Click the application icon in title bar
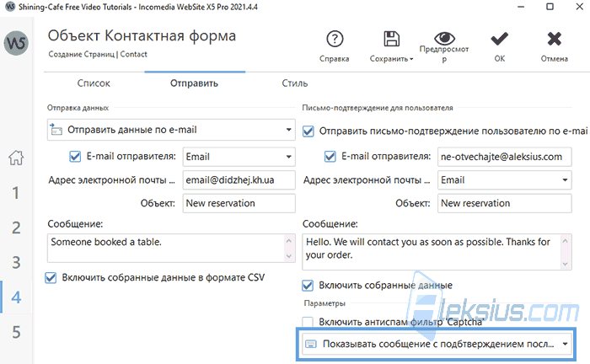Image resolution: width=590 pixels, height=364 pixels. click(10, 7)
